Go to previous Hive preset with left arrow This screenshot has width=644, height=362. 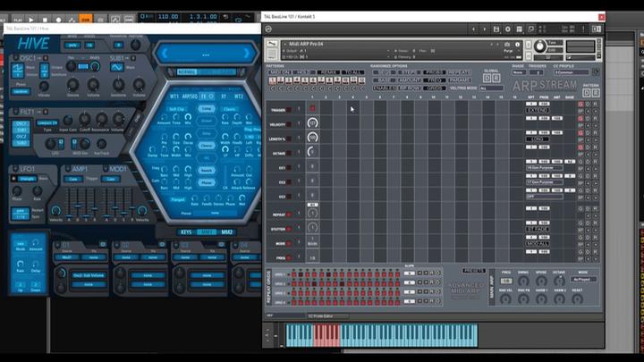click(165, 54)
